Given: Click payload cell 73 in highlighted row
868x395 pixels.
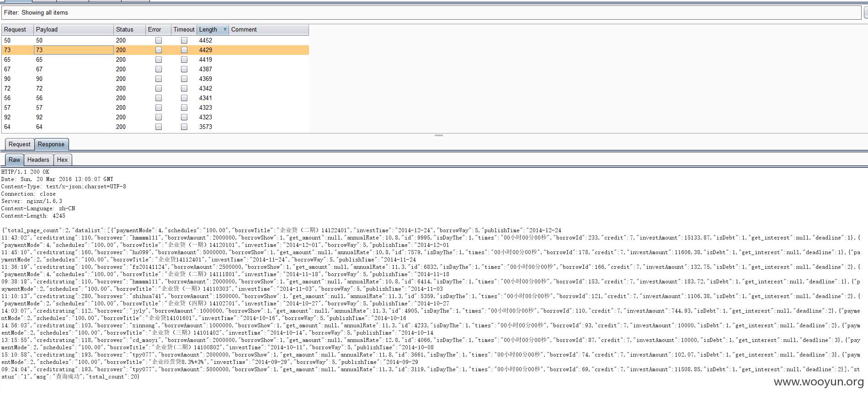Looking at the screenshot, I should click(74, 50).
